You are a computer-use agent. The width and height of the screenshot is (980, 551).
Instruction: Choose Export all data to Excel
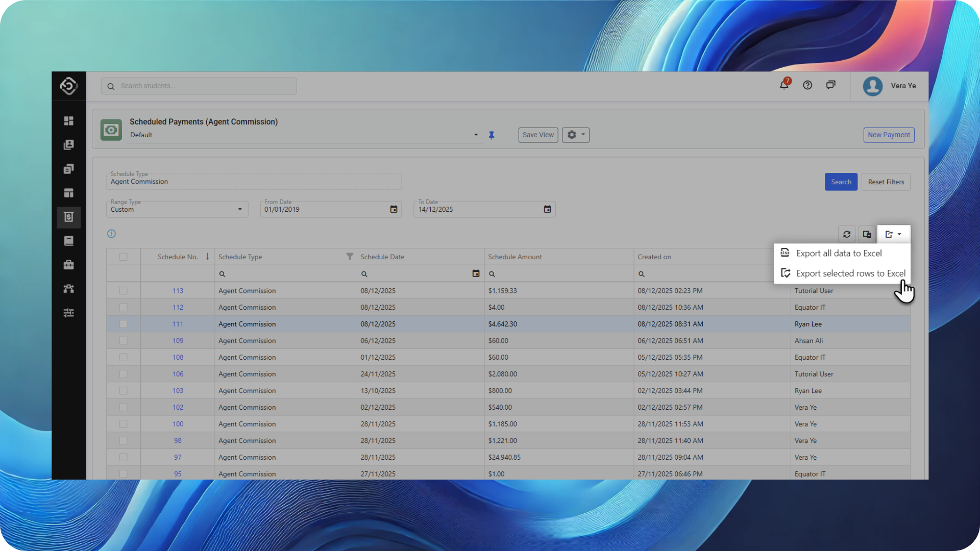click(839, 253)
